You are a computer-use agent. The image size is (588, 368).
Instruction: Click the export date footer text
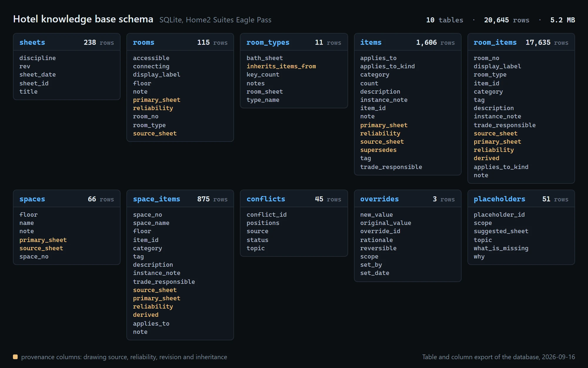498,357
